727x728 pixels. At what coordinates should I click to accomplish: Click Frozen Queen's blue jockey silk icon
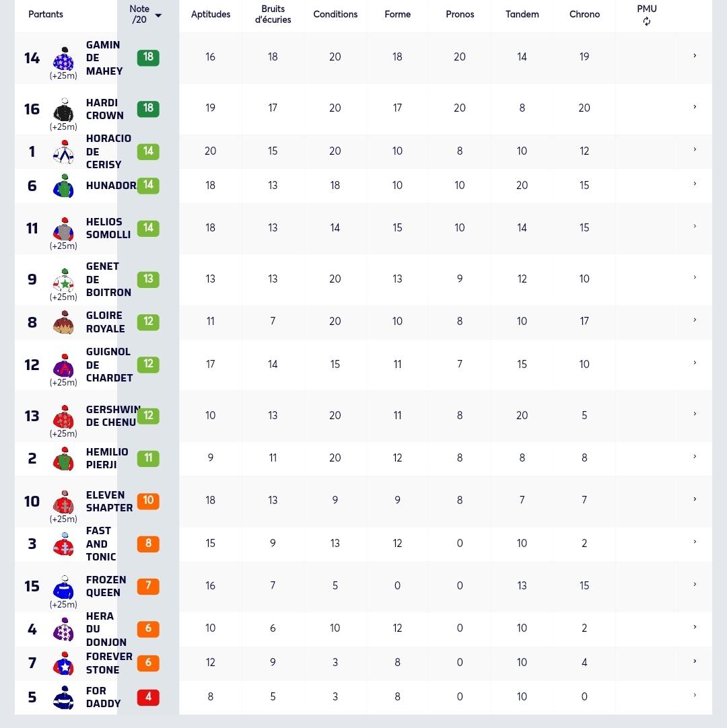click(64, 587)
